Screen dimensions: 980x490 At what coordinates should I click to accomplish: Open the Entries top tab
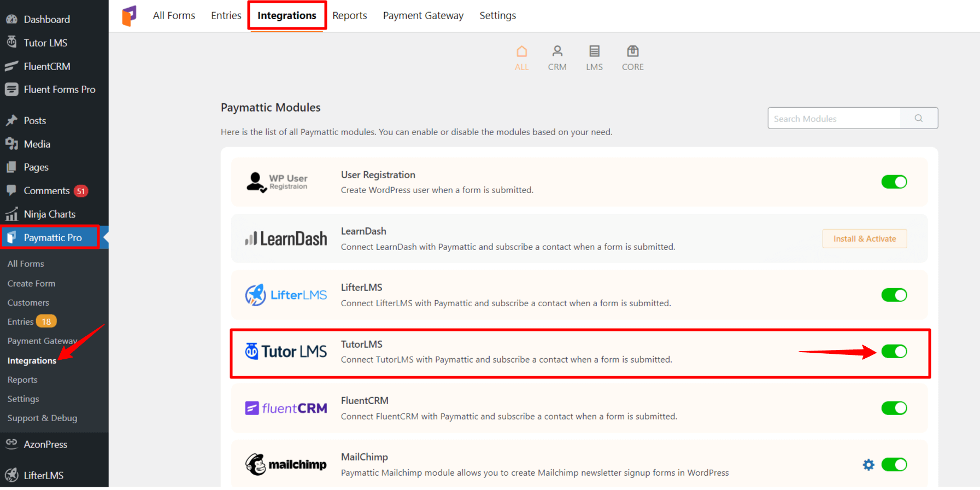click(226, 15)
